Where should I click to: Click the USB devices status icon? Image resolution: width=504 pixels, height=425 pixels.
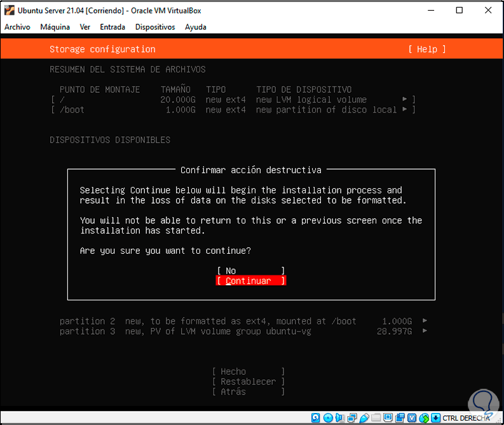364,417
